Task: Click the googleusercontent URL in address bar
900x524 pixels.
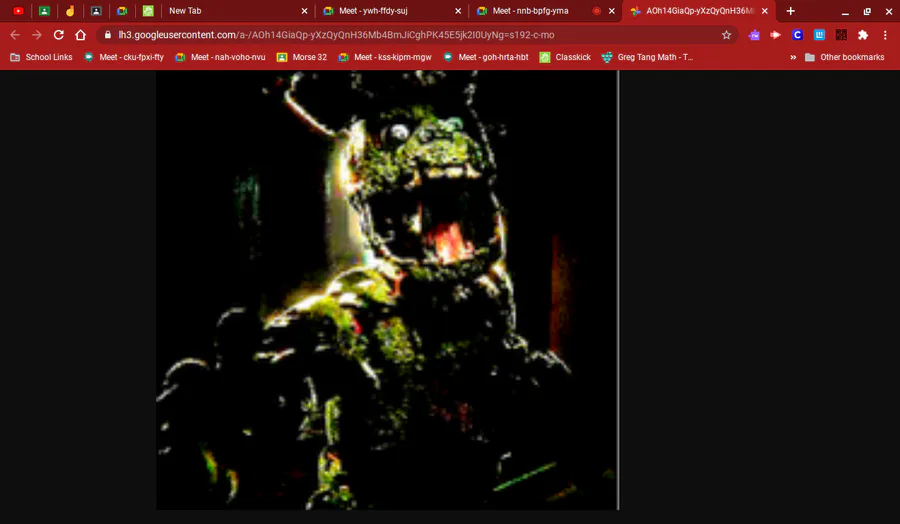Action: [x=336, y=35]
